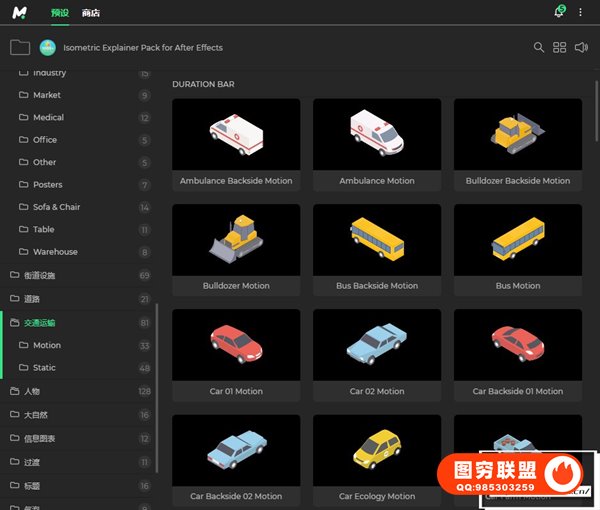Select the Static subfolder
The width and height of the screenshot is (600, 510).
point(44,368)
